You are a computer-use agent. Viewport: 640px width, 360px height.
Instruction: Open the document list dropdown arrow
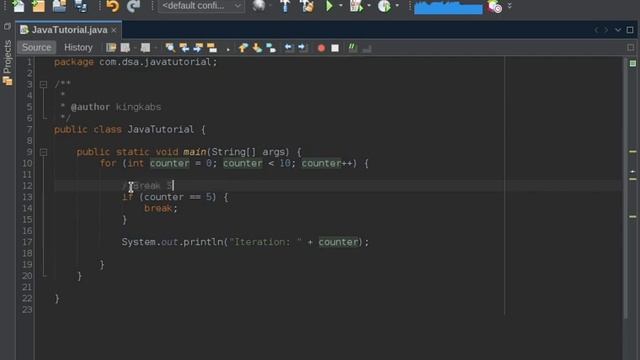(x=618, y=30)
